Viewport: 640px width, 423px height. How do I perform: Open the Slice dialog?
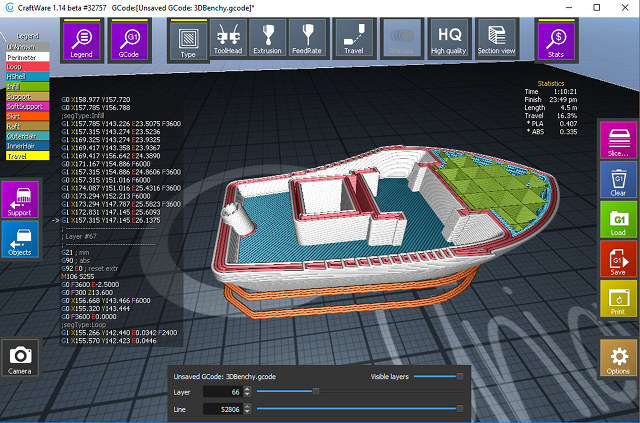click(x=618, y=140)
